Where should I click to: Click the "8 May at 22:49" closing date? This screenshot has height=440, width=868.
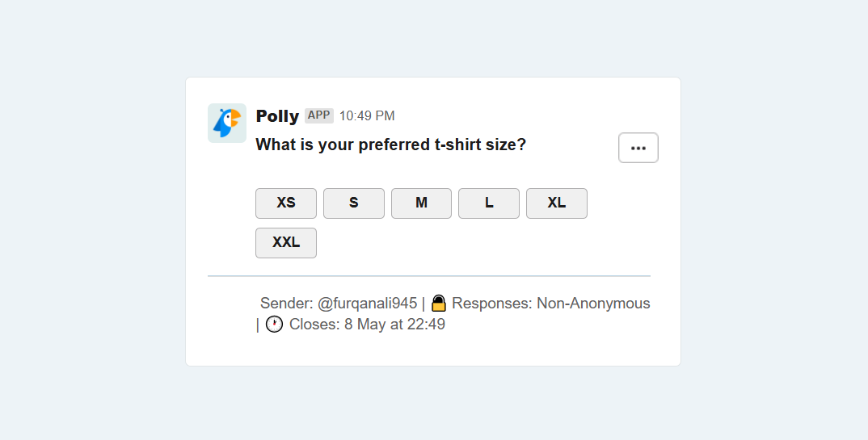coord(394,324)
